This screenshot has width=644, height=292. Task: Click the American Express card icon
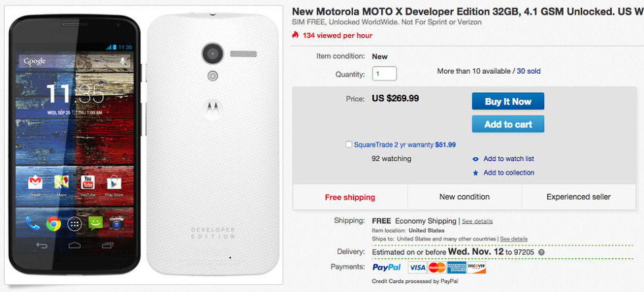457,268
